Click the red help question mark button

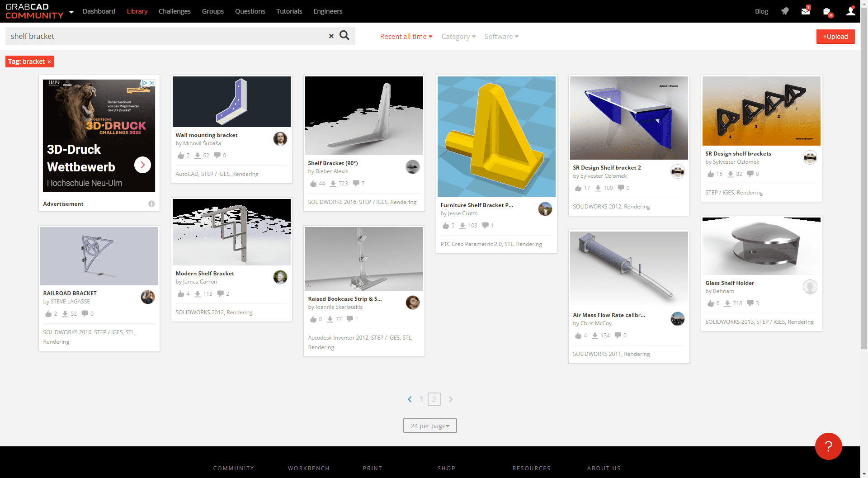click(x=828, y=446)
